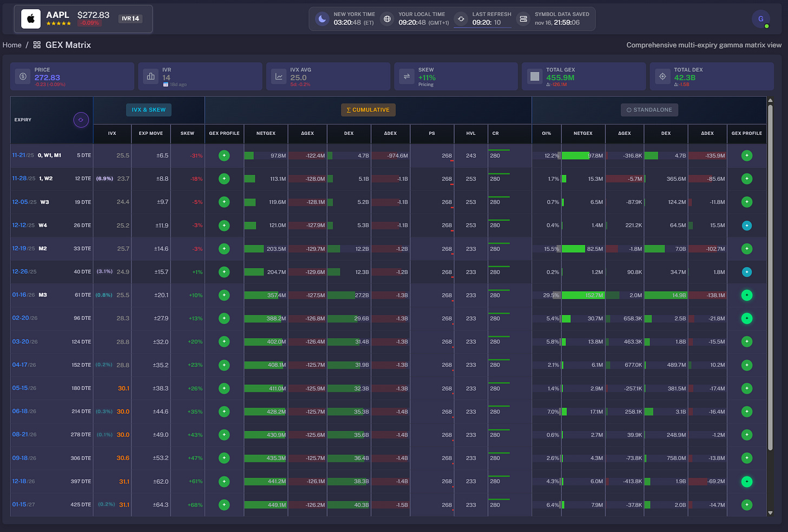Click the cumulative NETGEX bar 449.1M
This screenshot has width=788, height=532.
point(265,505)
